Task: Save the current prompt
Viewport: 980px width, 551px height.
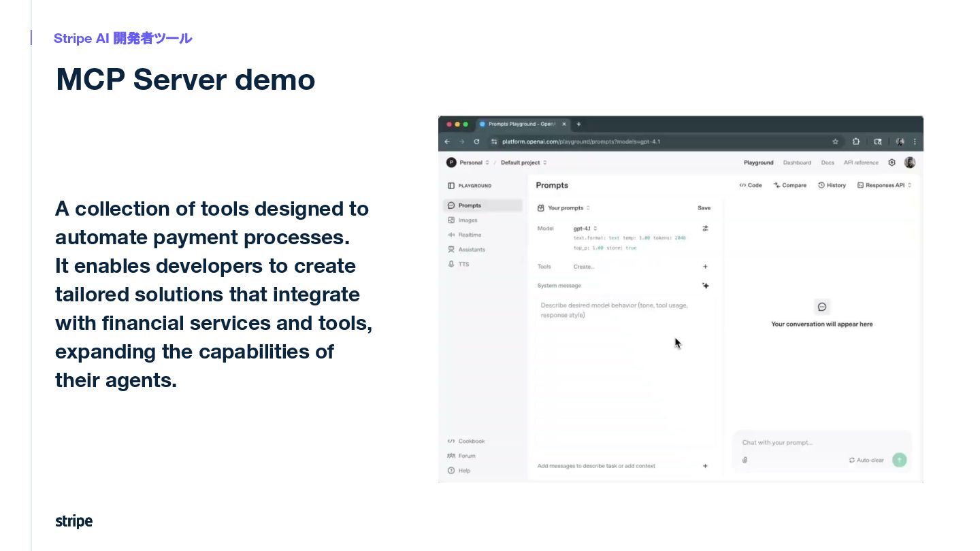Action: pyautogui.click(x=704, y=208)
